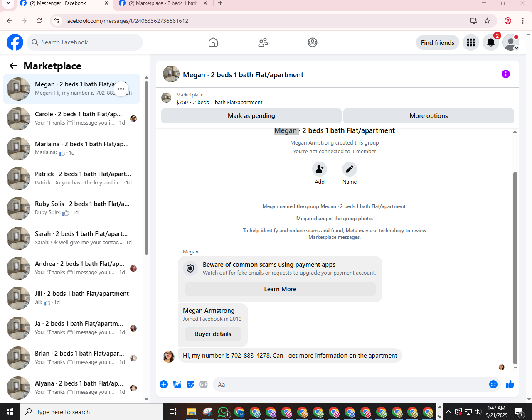Choose a GIF in the composer
Viewport: 532px width, 420px height.
tap(204, 384)
